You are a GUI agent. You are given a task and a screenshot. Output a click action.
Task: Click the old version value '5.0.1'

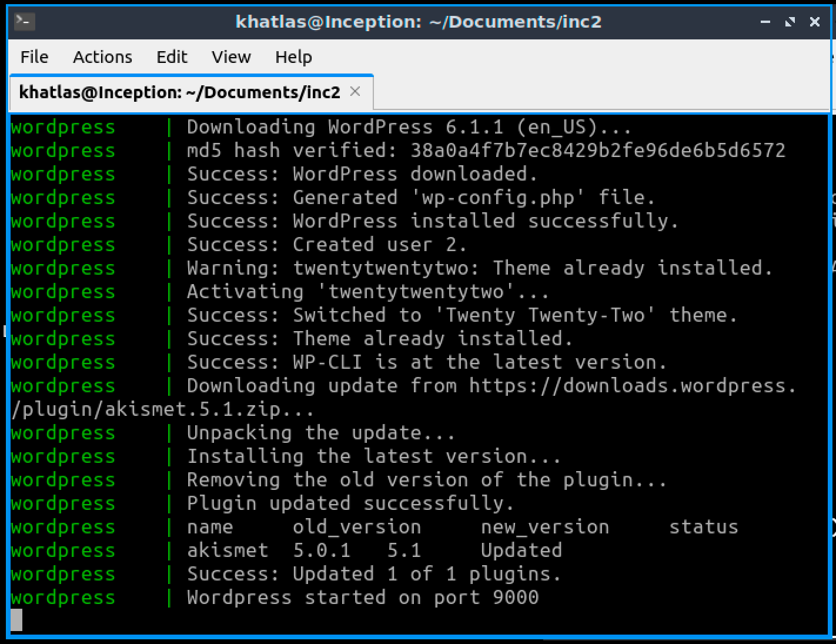pos(322,550)
